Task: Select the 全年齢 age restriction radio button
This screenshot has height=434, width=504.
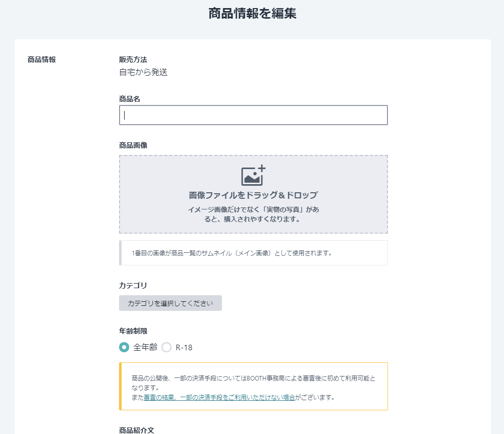Action: [x=124, y=347]
